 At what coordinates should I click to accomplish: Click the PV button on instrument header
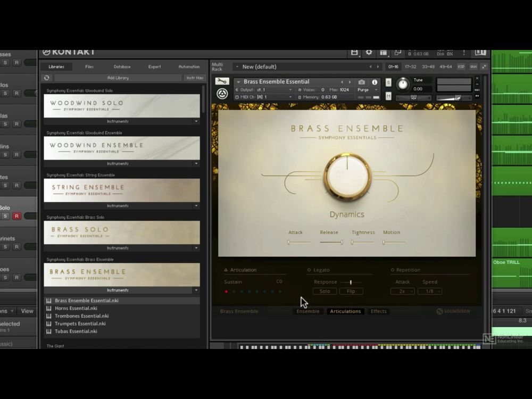coord(477,96)
